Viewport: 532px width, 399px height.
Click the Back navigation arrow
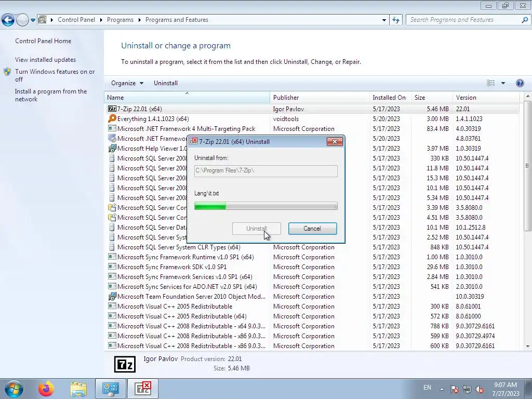(8, 20)
